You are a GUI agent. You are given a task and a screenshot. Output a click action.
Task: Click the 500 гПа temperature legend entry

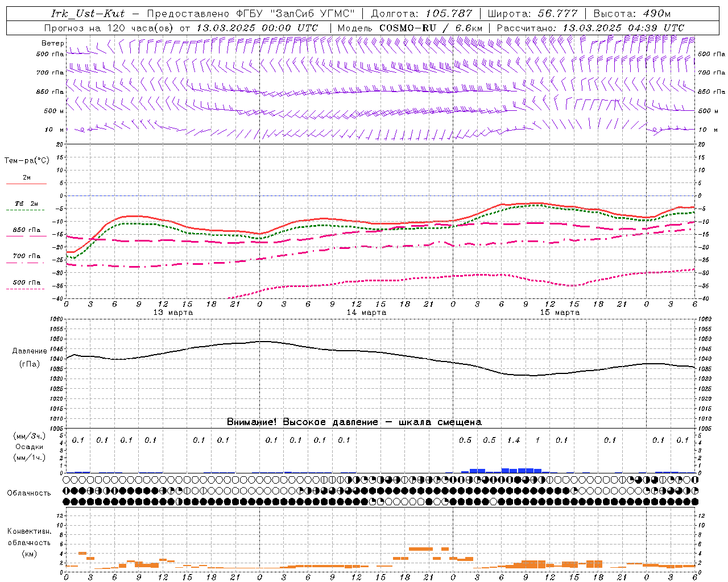tap(27, 282)
